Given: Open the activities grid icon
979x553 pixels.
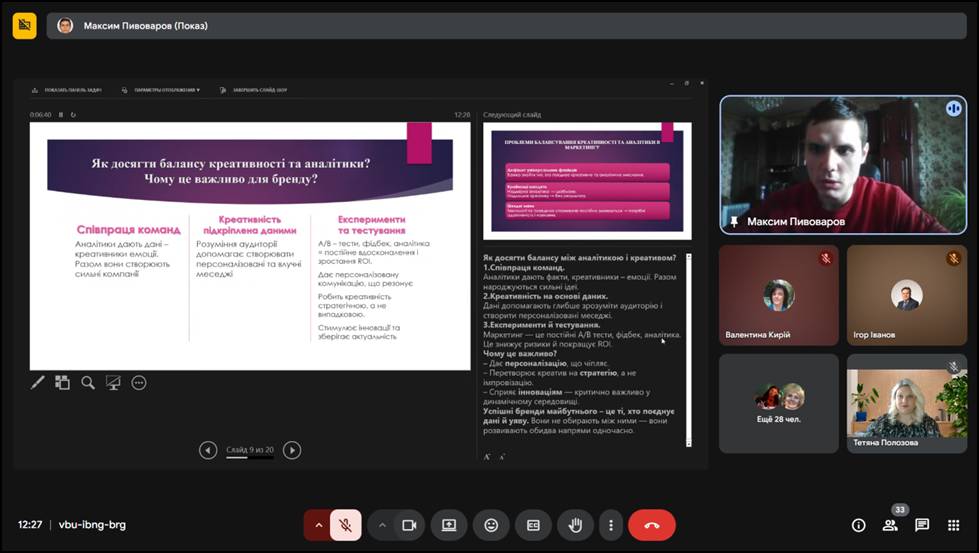Looking at the screenshot, I should click(x=954, y=525).
